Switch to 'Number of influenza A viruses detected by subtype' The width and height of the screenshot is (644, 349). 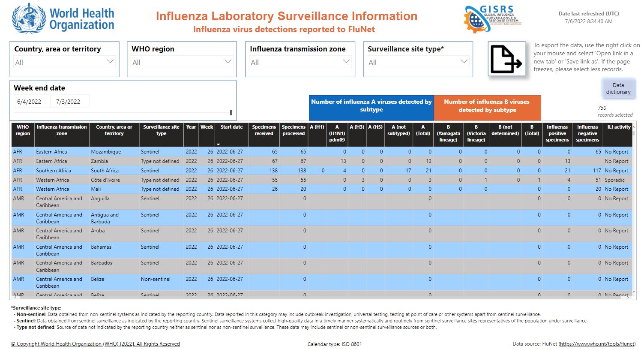pos(371,106)
